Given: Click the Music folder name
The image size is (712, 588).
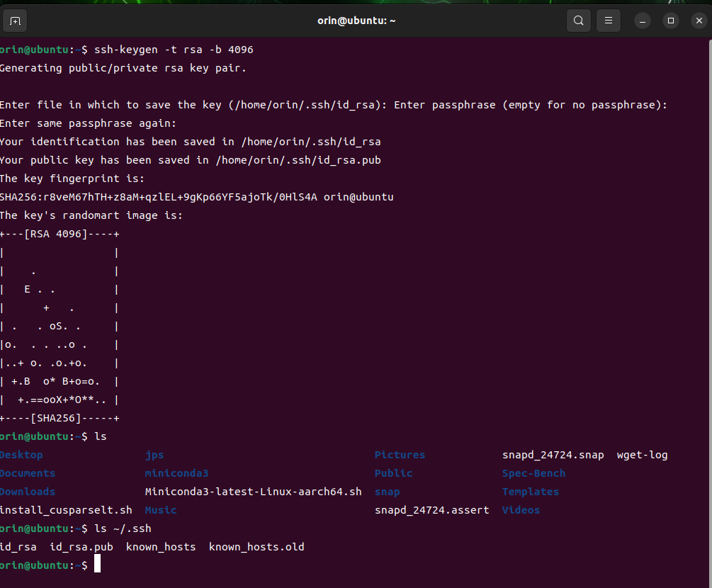Looking at the screenshot, I should [161, 510].
